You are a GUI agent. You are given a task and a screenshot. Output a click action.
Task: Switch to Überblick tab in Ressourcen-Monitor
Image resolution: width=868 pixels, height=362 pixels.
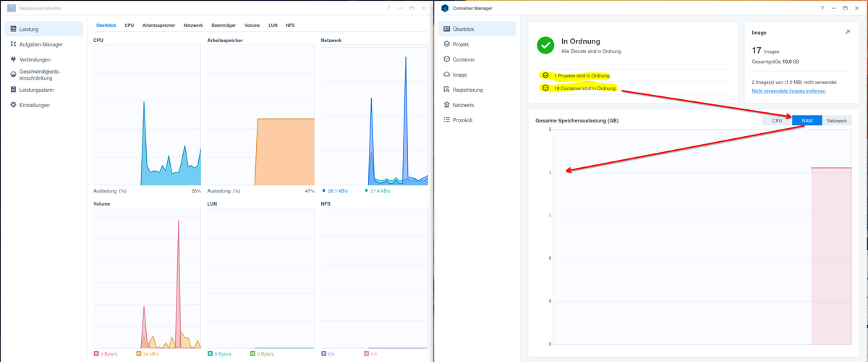tap(106, 25)
